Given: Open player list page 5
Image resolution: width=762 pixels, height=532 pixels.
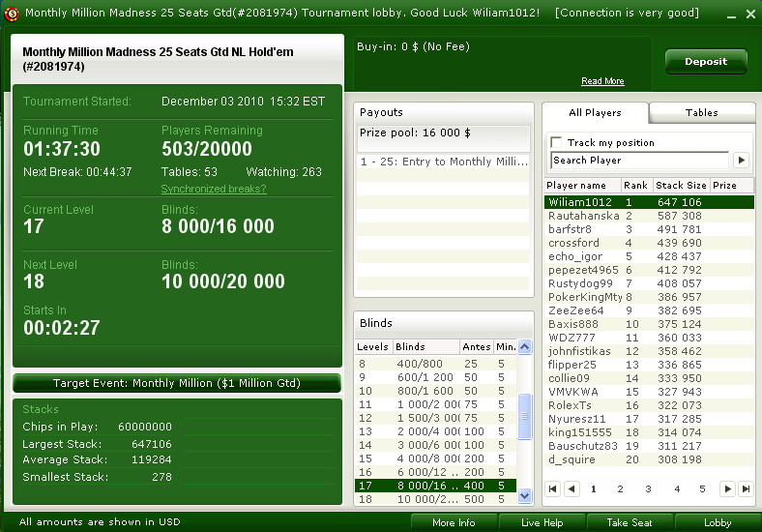Looking at the screenshot, I should (702, 488).
